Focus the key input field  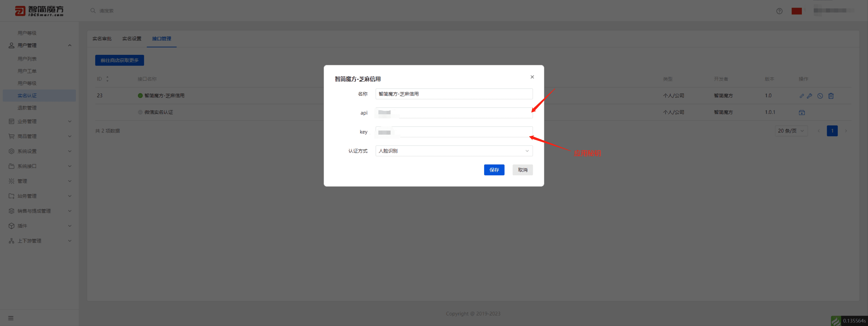click(x=454, y=132)
